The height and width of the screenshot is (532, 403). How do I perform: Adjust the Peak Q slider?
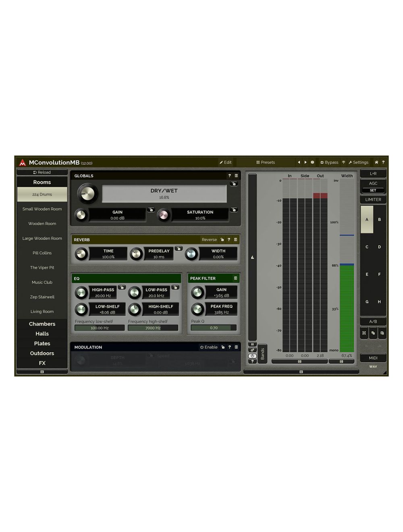213,328
